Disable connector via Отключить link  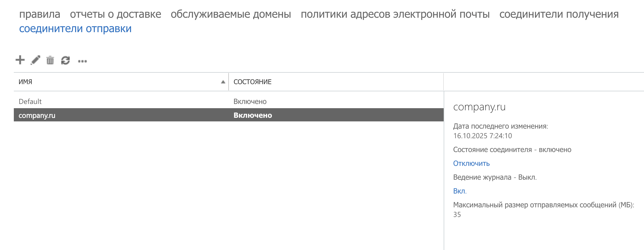[x=471, y=163]
